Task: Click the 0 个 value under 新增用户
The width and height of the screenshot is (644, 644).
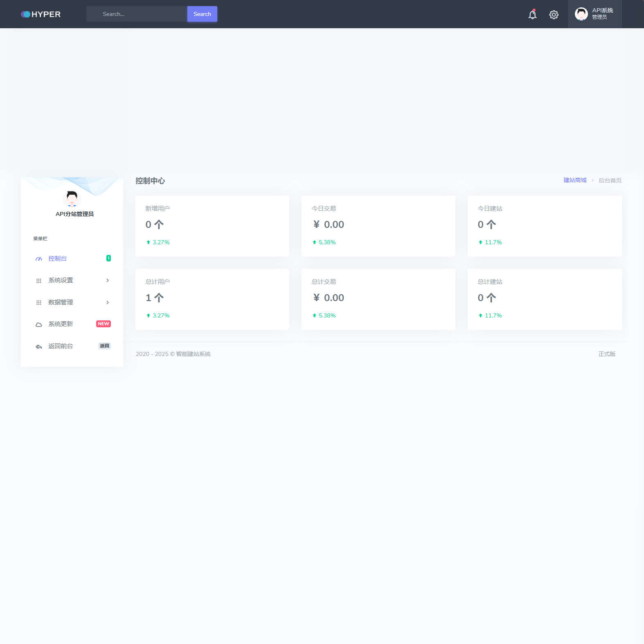Action: point(155,225)
